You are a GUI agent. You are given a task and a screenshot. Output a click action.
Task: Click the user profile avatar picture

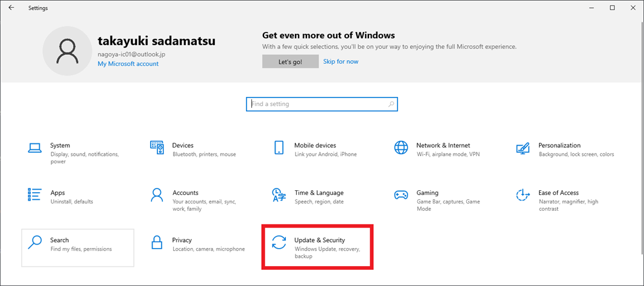click(68, 51)
